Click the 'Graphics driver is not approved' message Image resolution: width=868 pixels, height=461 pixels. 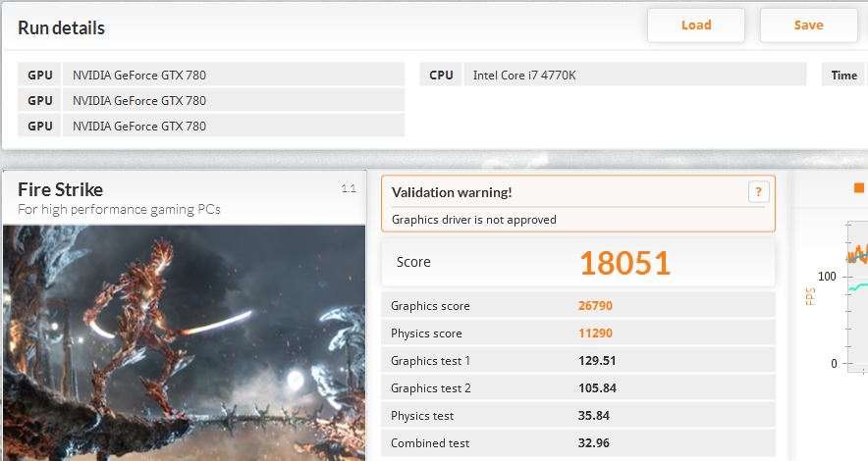[474, 220]
